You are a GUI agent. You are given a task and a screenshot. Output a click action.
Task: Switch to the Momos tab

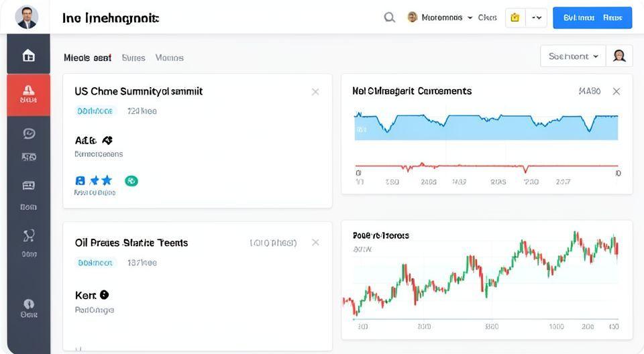point(169,58)
